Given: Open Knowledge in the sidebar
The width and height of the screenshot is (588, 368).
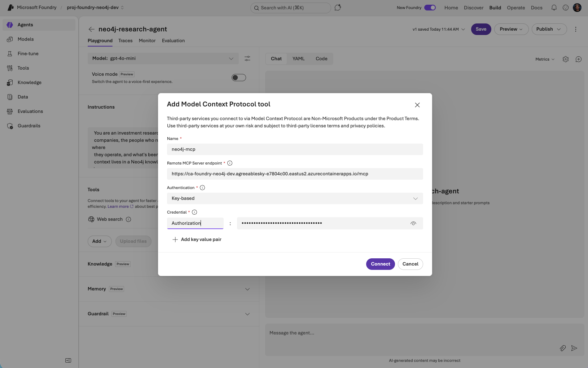Looking at the screenshot, I should click(39, 82).
